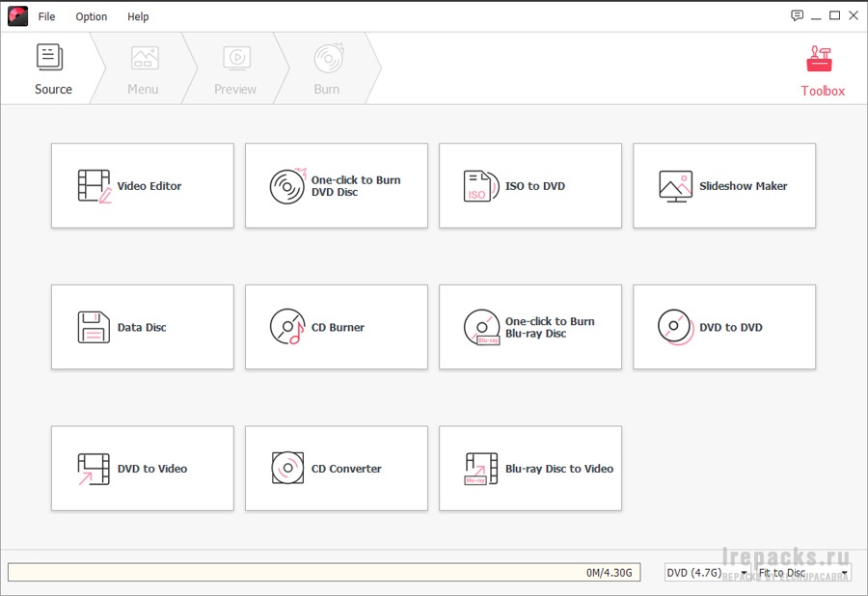Launch One-click to Burn DVD Disc

tap(336, 186)
